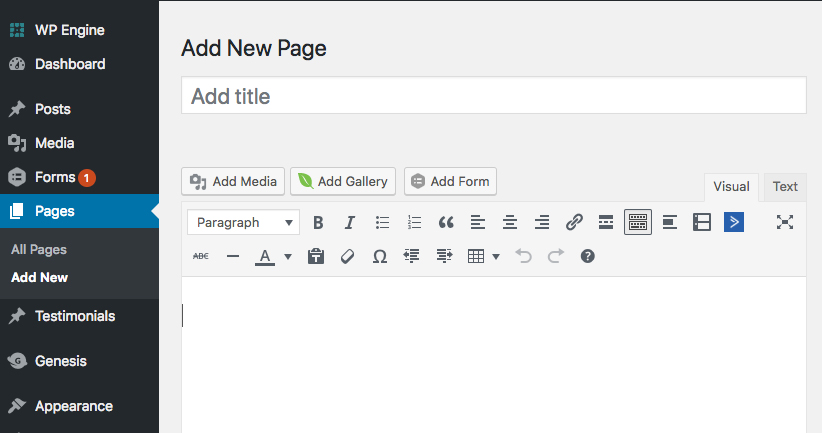The image size is (822, 433).
Task: Redo the last edit
Action: click(556, 256)
